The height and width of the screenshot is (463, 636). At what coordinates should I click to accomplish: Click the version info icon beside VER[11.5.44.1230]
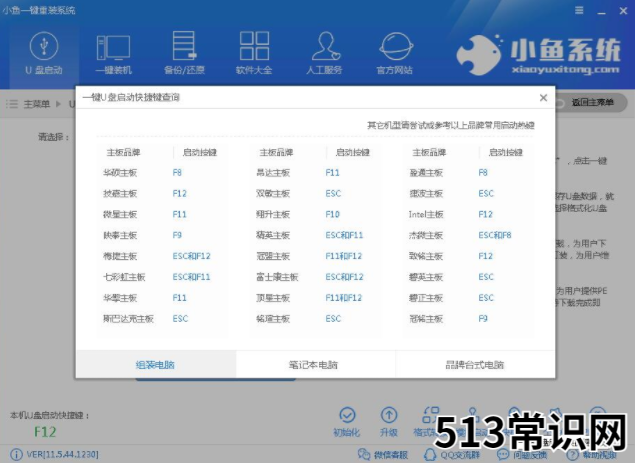tap(16, 454)
